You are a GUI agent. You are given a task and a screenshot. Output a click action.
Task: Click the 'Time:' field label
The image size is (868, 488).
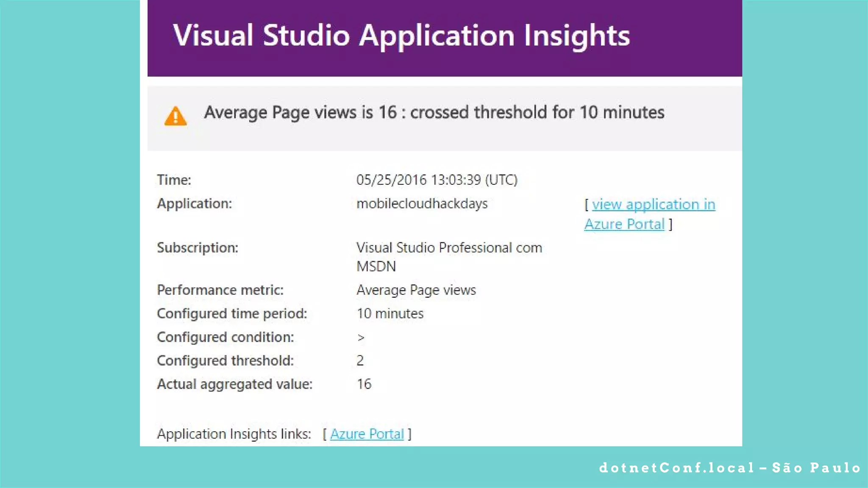[x=174, y=180]
